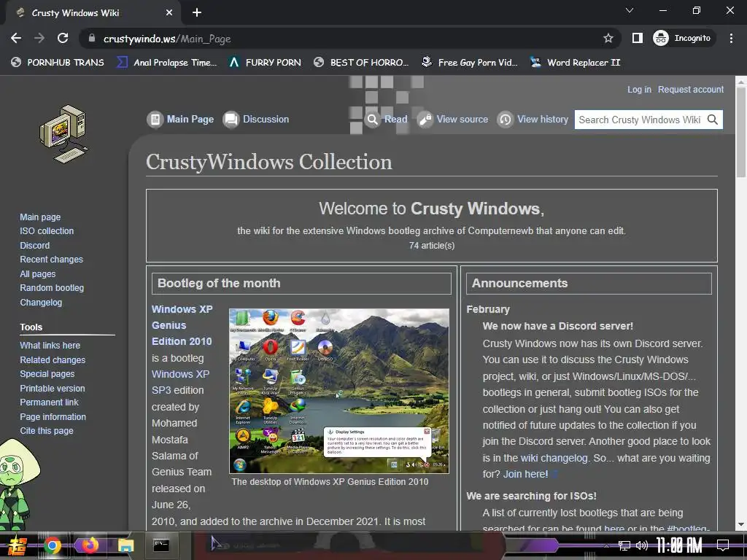Viewport: 747px width, 560px height.
Task: Reload the page with the refresh icon
Action: [x=63, y=38]
